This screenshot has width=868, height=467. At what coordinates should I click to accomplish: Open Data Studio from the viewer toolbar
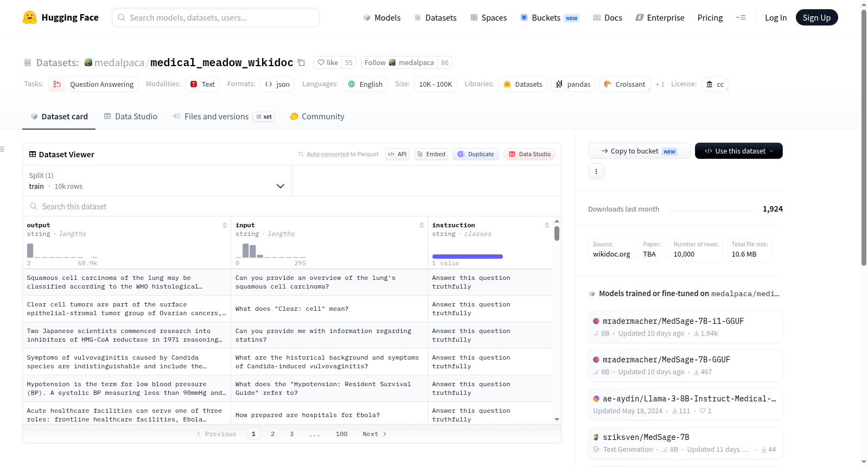(x=529, y=154)
